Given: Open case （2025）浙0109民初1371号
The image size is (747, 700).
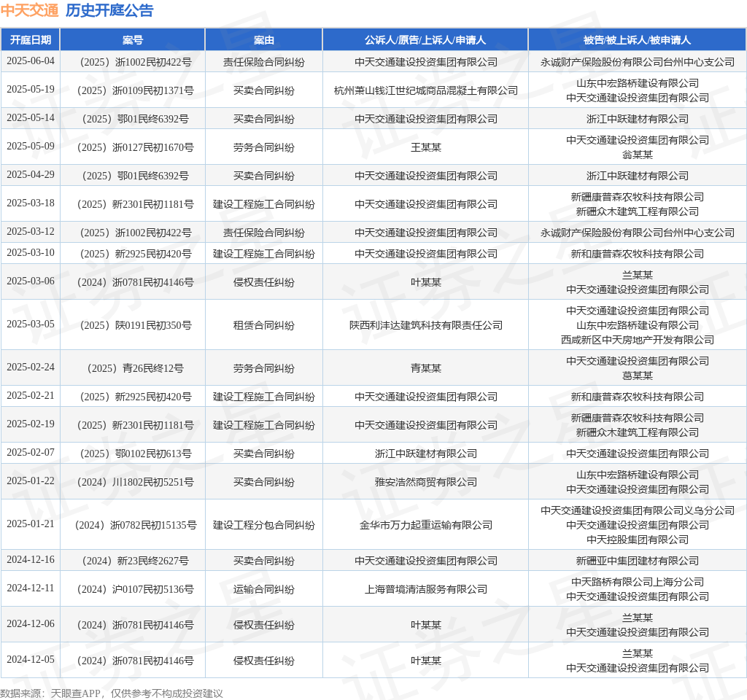Looking at the screenshot, I should [133, 90].
